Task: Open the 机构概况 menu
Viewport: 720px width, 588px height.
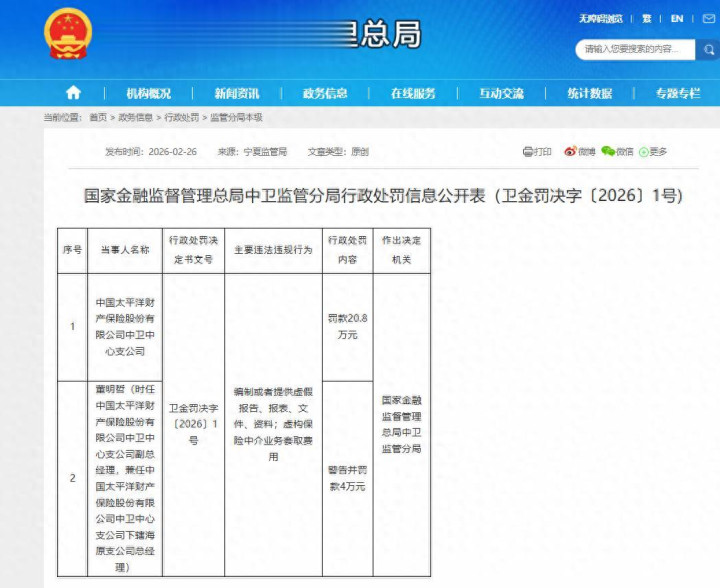Action: point(148,93)
